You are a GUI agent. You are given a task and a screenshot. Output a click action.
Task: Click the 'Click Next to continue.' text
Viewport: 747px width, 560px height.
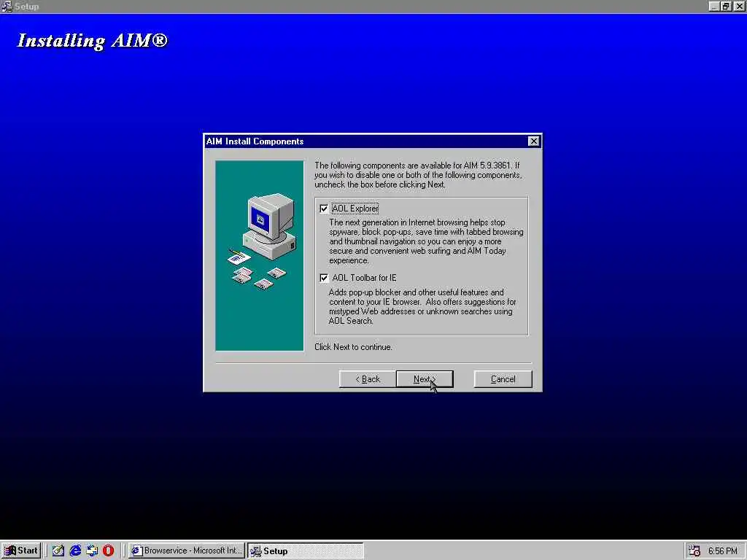(x=353, y=347)
